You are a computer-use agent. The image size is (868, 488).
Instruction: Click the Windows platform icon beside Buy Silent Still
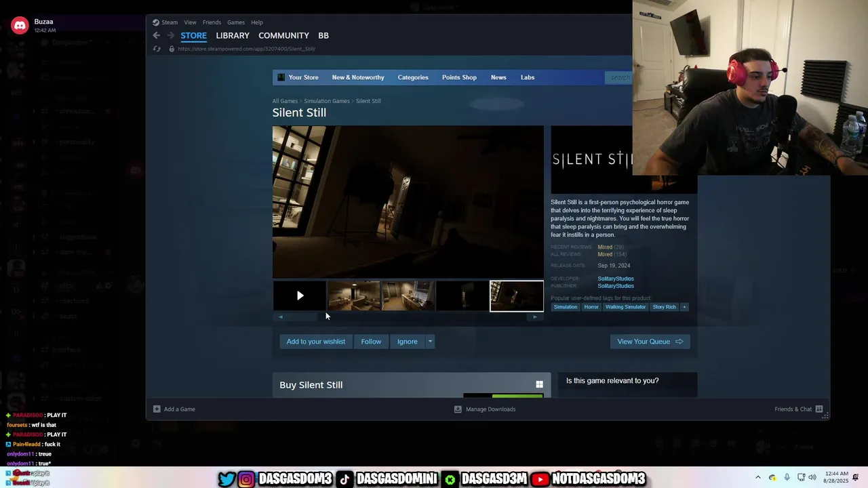539,384
